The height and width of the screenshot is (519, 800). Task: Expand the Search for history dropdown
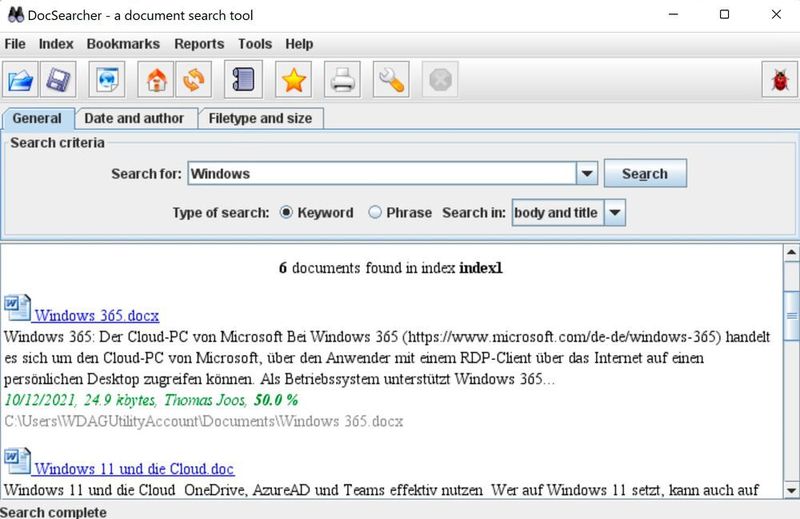click(587, 174)
